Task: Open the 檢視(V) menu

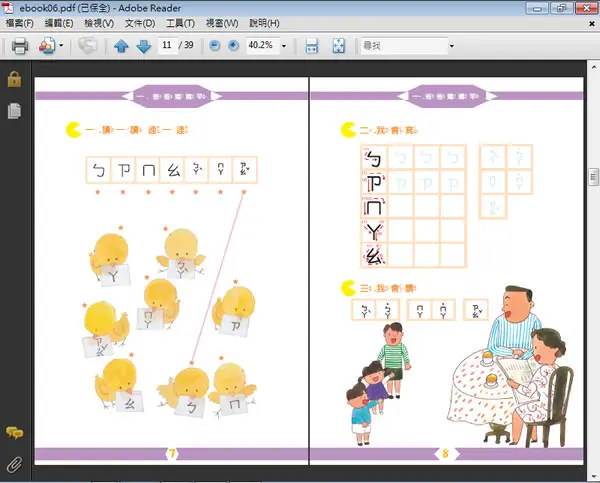Action: point(99,23)
